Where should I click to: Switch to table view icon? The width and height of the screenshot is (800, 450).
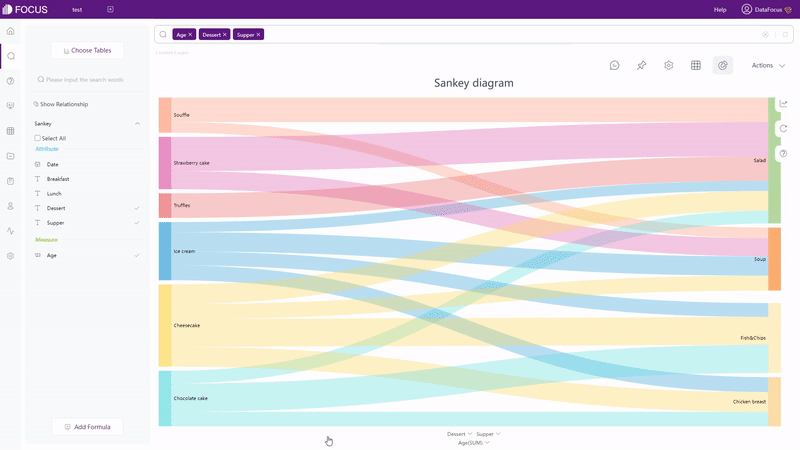695,65
